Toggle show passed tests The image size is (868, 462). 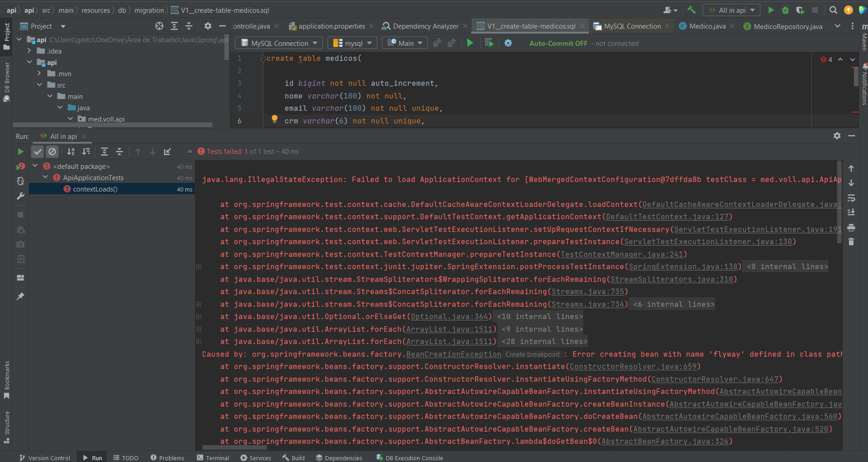pos(38,152)
